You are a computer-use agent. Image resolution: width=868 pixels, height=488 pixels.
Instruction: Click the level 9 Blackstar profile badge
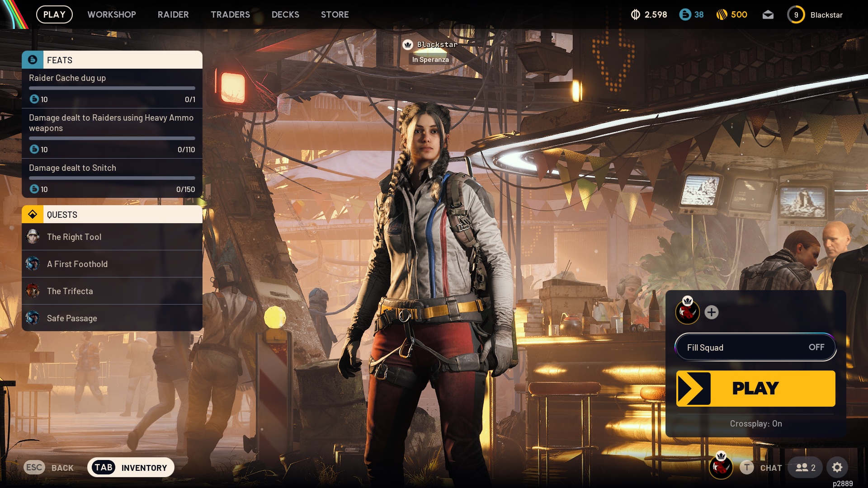(796, 15)
